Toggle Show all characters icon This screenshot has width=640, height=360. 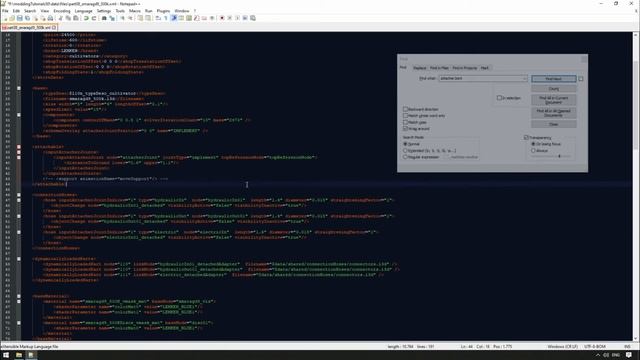pyautogui.click(x=166, y=18)
